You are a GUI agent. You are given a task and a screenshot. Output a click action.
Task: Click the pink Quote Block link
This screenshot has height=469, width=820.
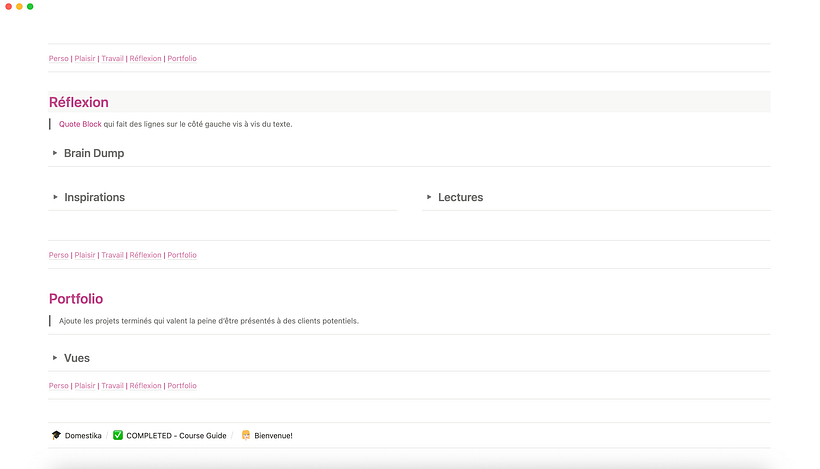tap(80, 124)
